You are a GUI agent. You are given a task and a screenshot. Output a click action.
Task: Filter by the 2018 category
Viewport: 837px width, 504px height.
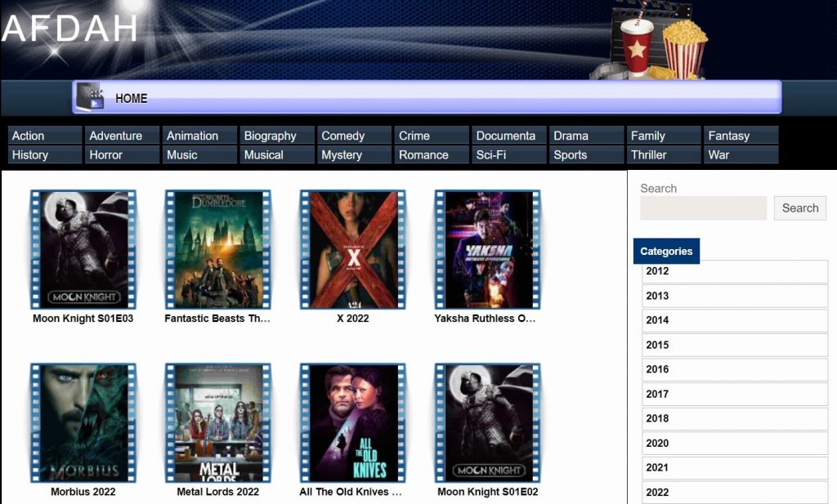pyautogui.click(x=735, y=419)
